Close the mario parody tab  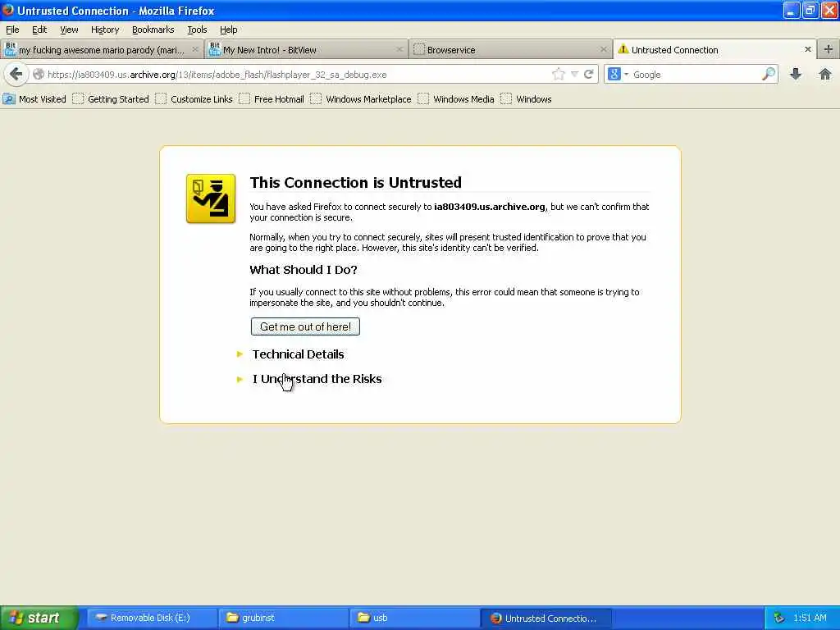point(195,49)
